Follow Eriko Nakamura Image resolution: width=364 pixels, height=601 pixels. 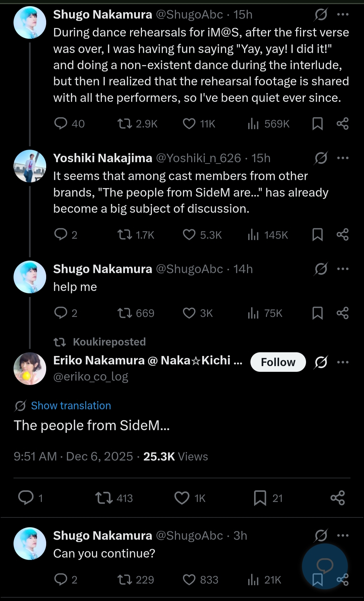[x=278, y=362]
